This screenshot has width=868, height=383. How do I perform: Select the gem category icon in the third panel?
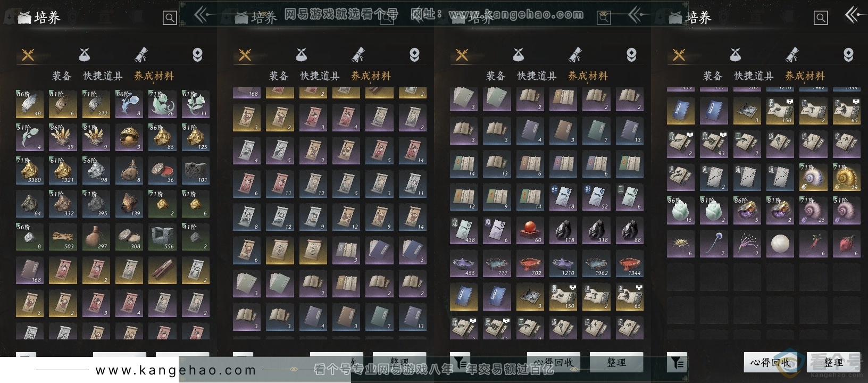click(631, 54)
